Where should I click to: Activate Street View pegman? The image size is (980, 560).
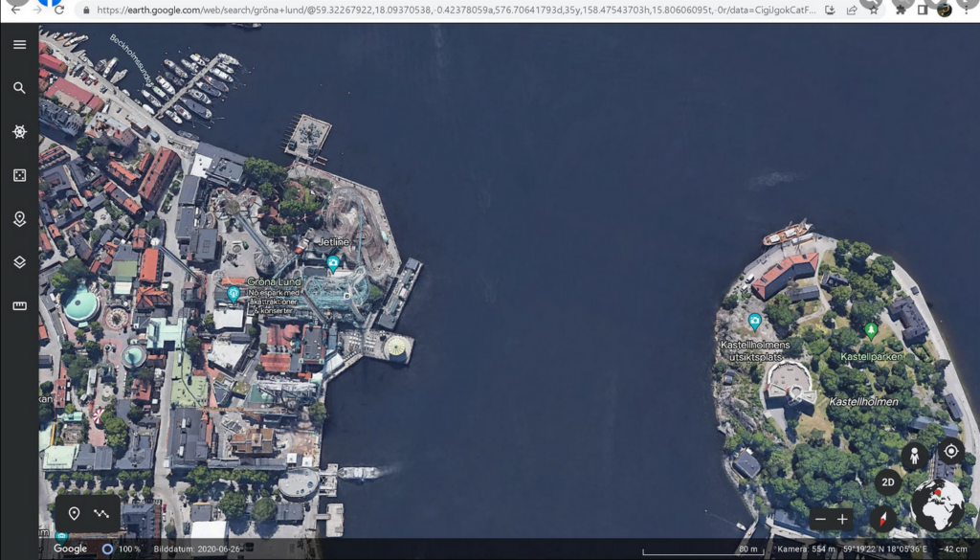pos(914,456)
